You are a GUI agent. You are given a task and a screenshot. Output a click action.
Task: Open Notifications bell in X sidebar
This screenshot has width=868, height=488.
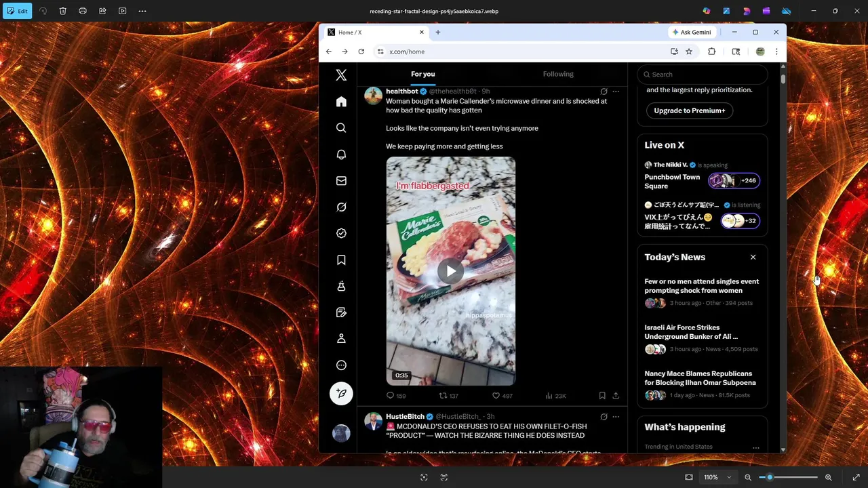tap(341, 155)
